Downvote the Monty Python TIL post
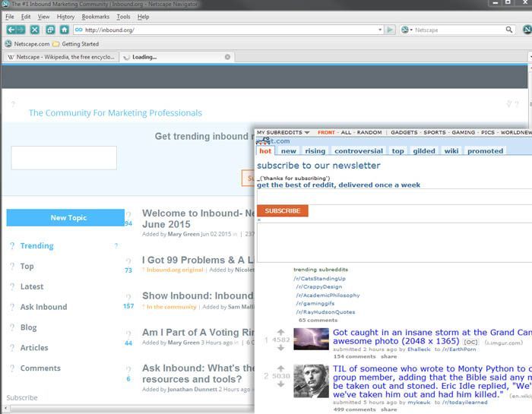 280,384
